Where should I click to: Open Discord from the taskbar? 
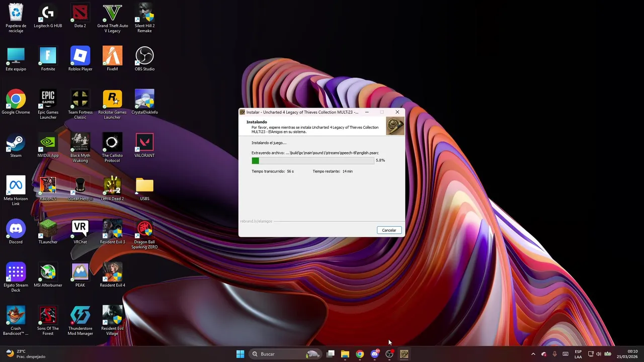(374, 354)
